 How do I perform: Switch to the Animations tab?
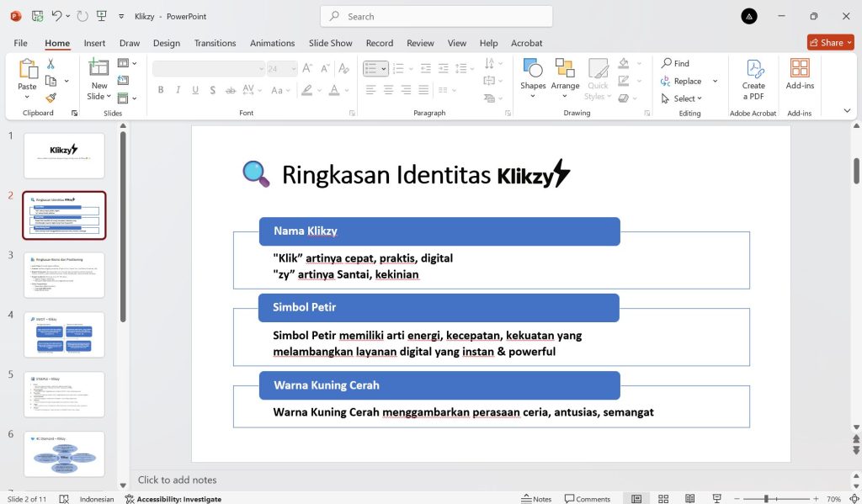tap(272, 43)
